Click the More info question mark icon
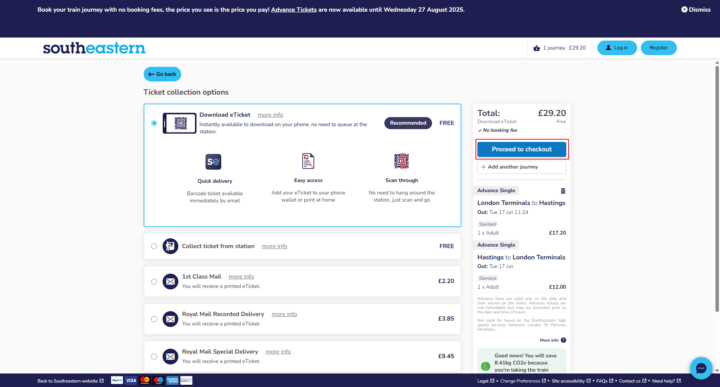720x387 pixels. 563,340
